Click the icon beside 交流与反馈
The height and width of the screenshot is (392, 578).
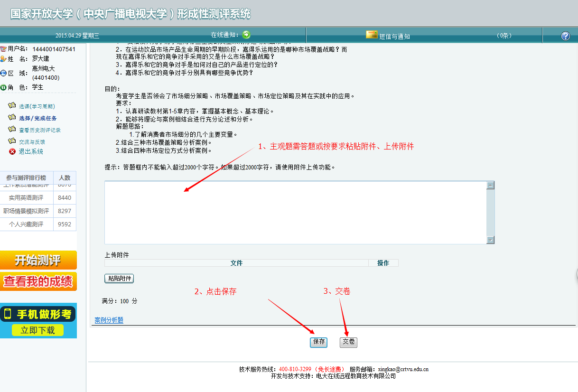pyautogui.click(x=12, y=141)
